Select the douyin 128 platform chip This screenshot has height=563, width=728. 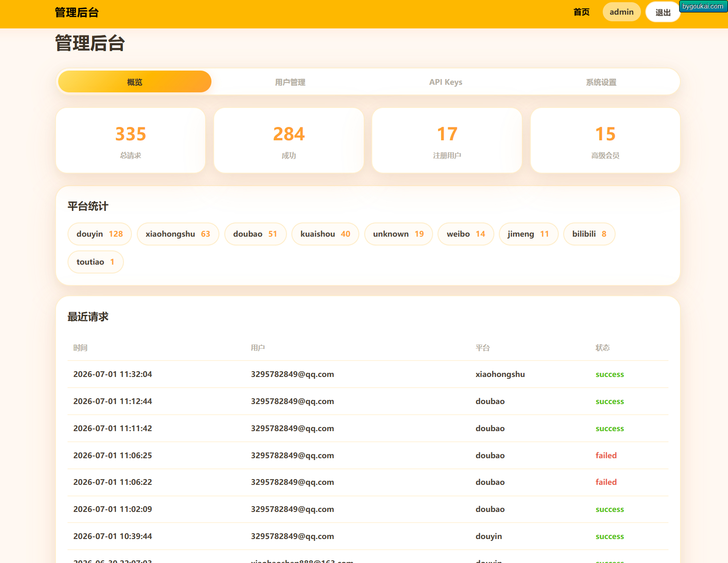99,234
